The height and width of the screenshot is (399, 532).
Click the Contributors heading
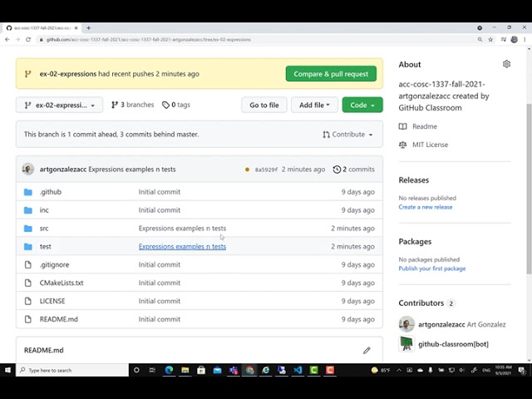pos(421,303)
